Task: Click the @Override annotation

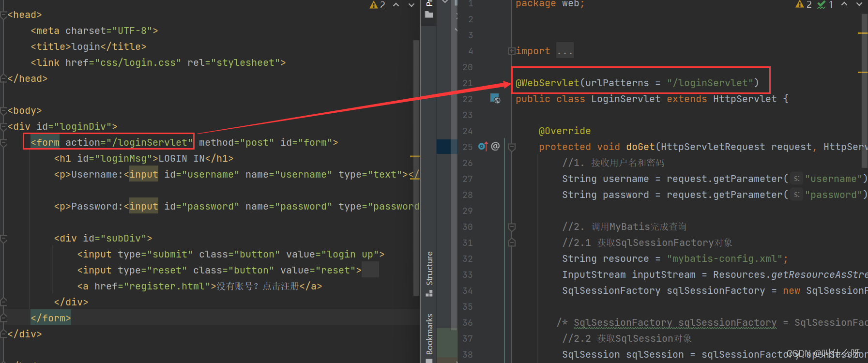Action: pos(565,131)
